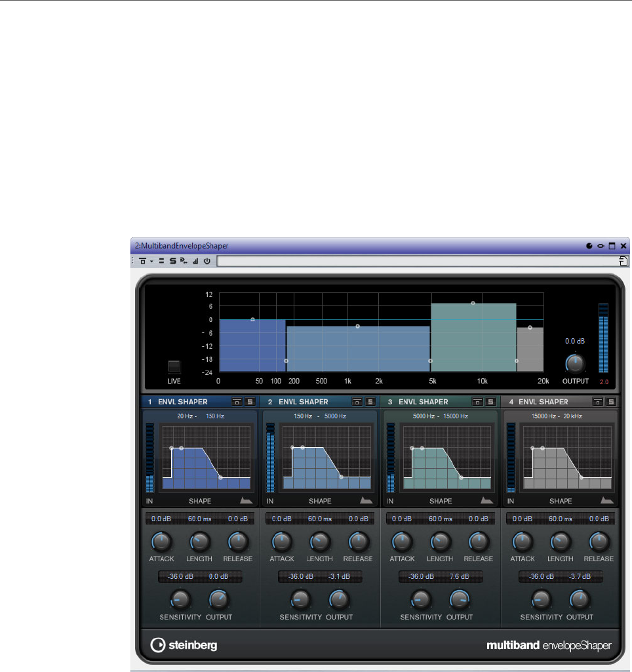The image size is (632, 672).
Task: Click the link/pin icon in title bar
Action: click(x=601, y=246)
